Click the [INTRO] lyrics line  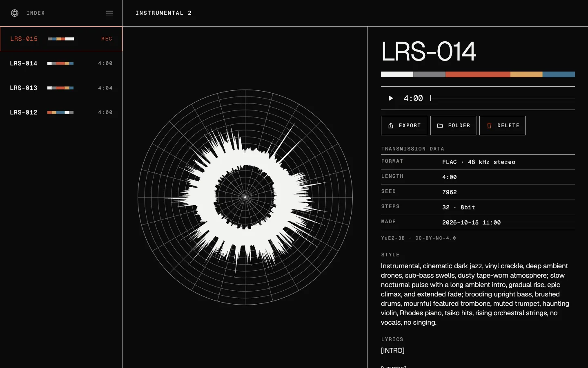point(393,350)
